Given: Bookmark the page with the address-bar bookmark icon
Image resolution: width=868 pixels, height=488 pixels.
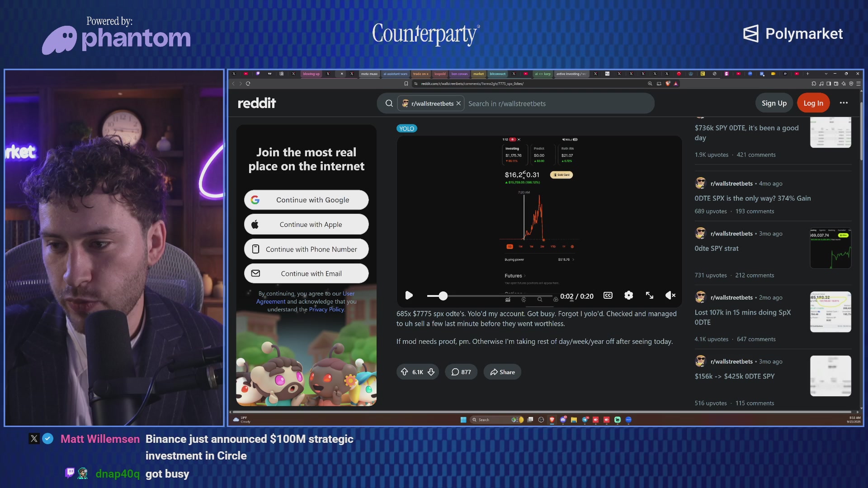Looking at the screenshot, I should pos(406,84).
